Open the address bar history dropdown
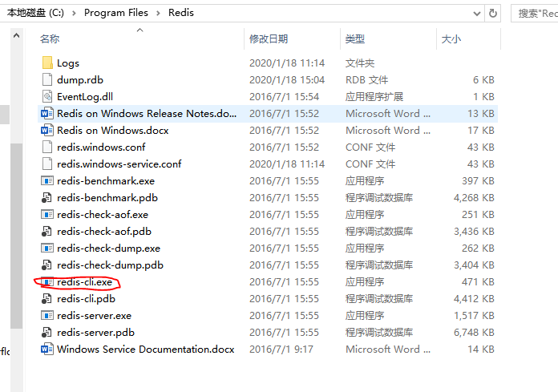Viewport: 558px width, 392px height. 477,14
